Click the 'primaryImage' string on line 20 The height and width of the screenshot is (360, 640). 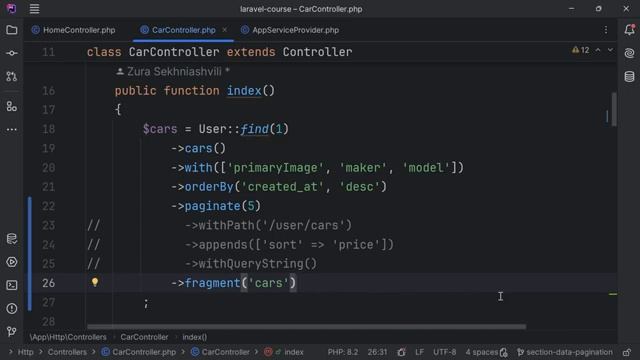276,168
